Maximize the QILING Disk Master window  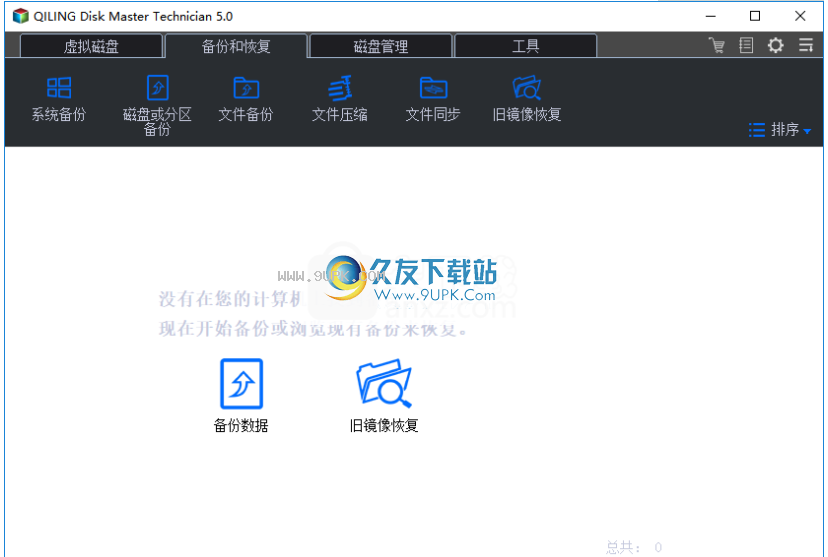point(755,16)
